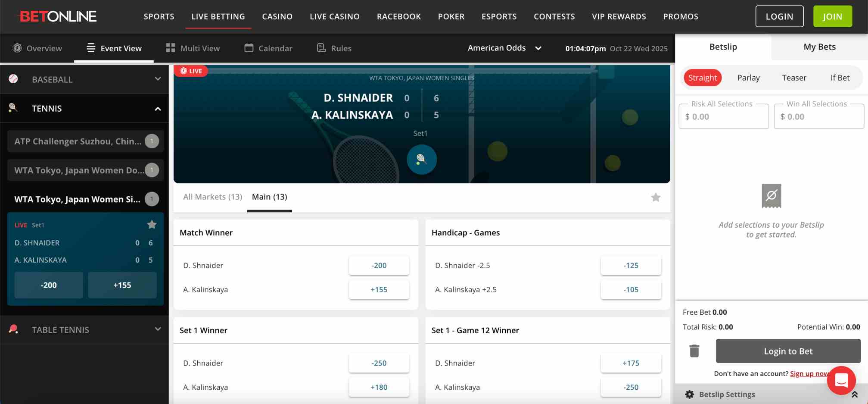Viewport: 868px width, 404px height.
Task: Favorite the Shnaider vs Kalinskaya live match
Action: [x=152, y=224]
